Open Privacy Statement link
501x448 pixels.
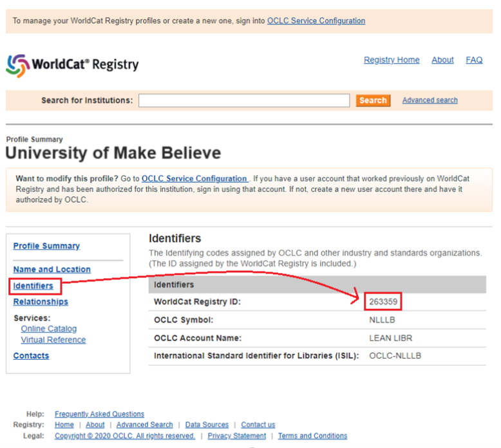click(x=236, y=436)
